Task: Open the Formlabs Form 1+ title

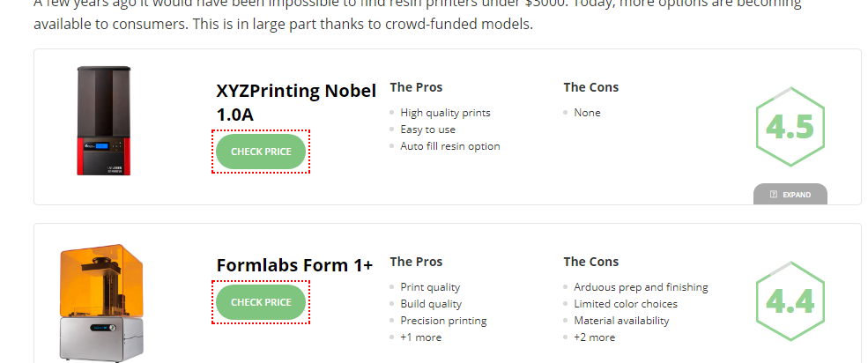Action: point(294,264)
